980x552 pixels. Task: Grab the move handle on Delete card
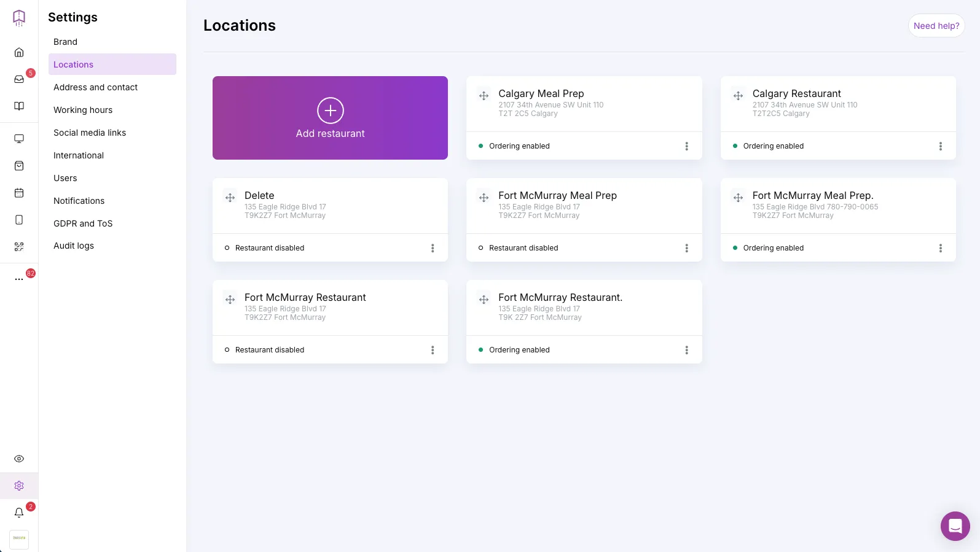[x=230, y=198]
